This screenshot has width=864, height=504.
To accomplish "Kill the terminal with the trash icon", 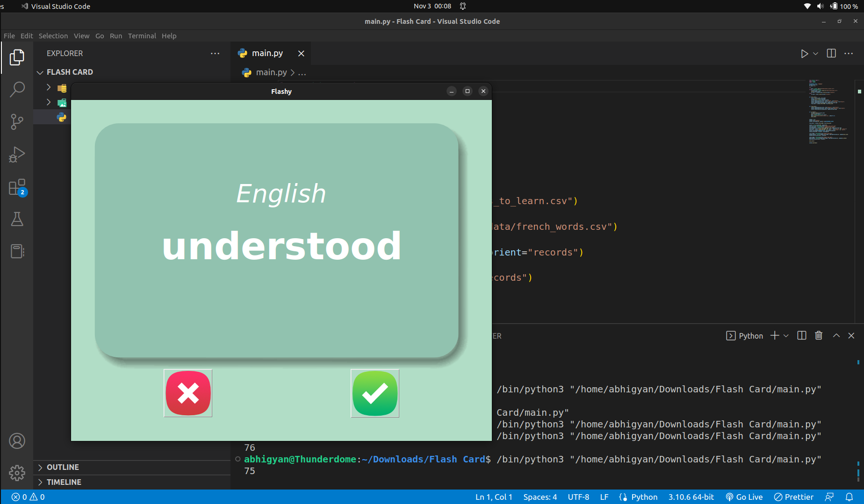I will [x=819, y=335].
